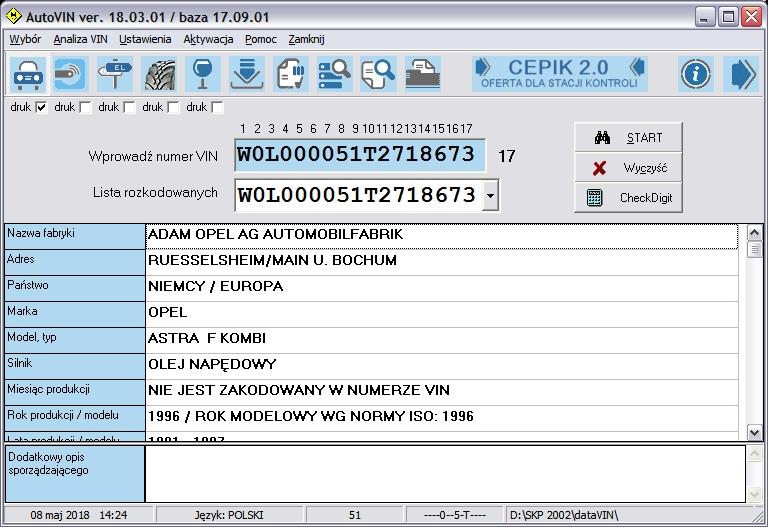This screenshot has height=527, width=768.
Task: Open the EL signpost icon
Action: pyautogui.click(x=114, y=74)
